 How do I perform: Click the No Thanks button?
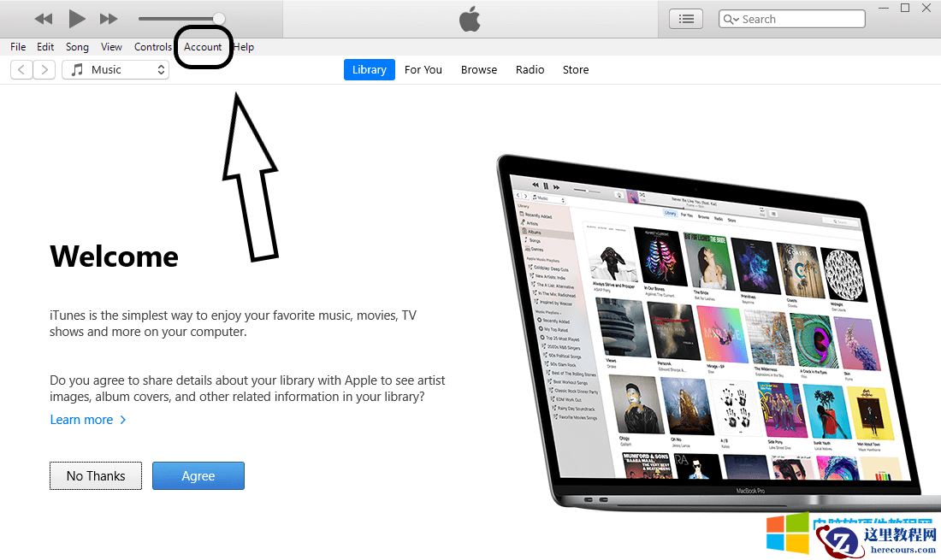(96, 475)
